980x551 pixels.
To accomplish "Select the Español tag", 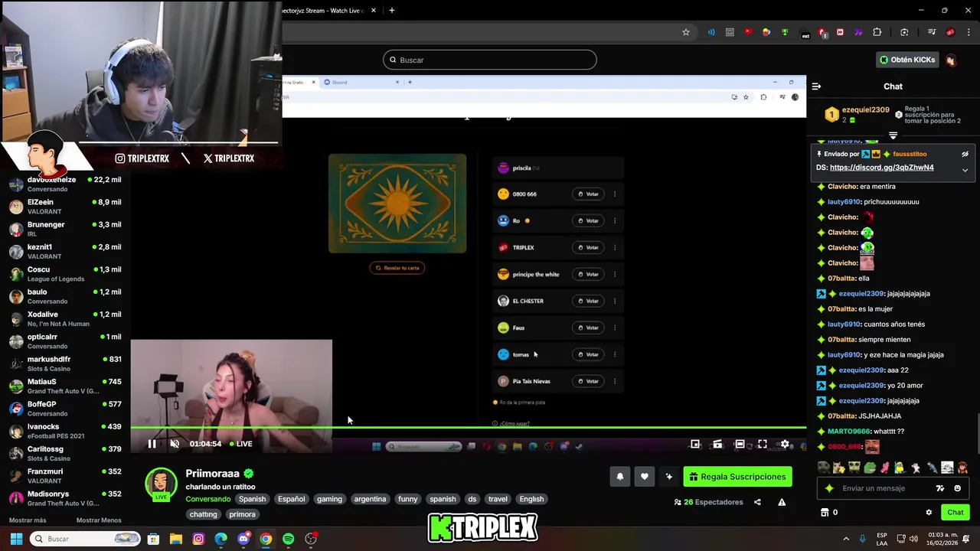I will coord(291,499).
